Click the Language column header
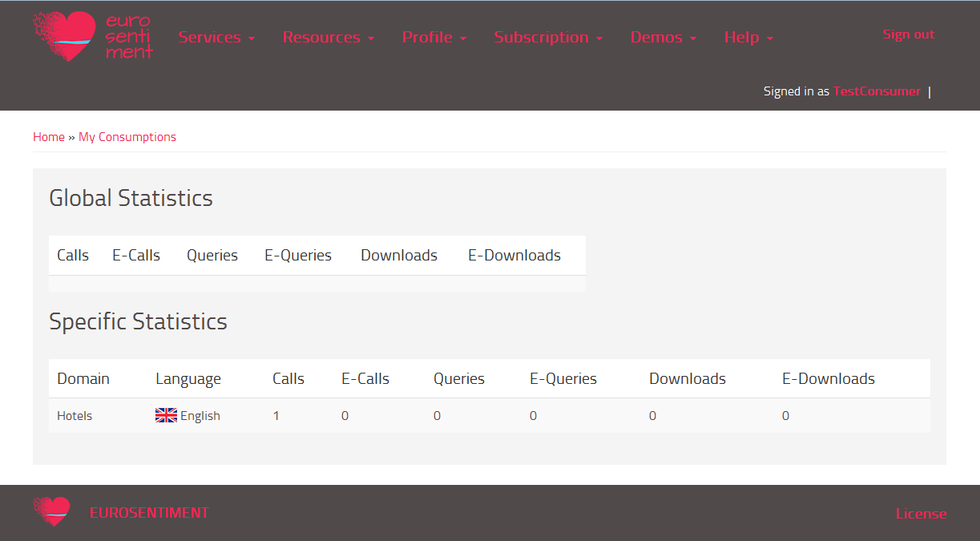980x541 pixels. 188,378
